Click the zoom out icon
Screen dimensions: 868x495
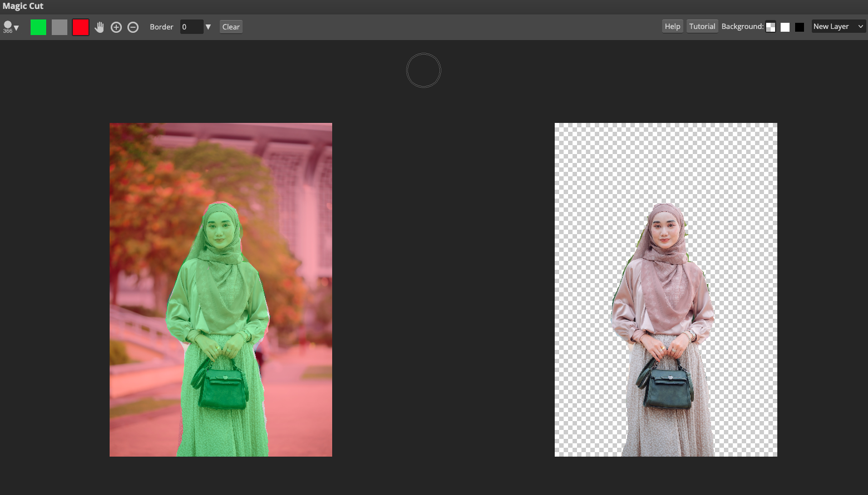point(133,27)
